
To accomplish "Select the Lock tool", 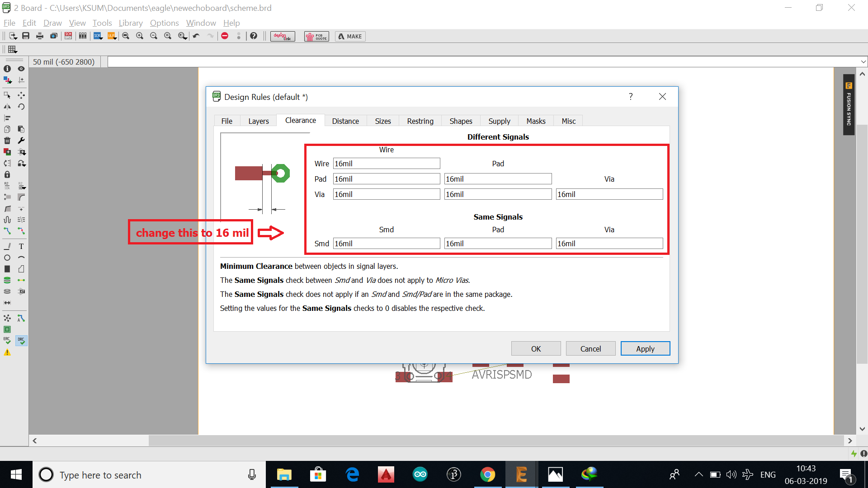I will [x=7, y=174].
